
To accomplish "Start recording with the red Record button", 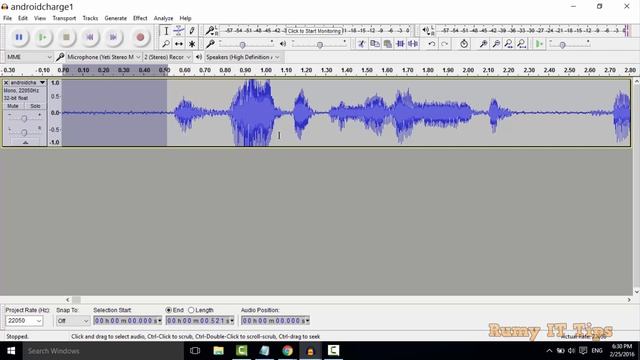I will coord(140,38).
